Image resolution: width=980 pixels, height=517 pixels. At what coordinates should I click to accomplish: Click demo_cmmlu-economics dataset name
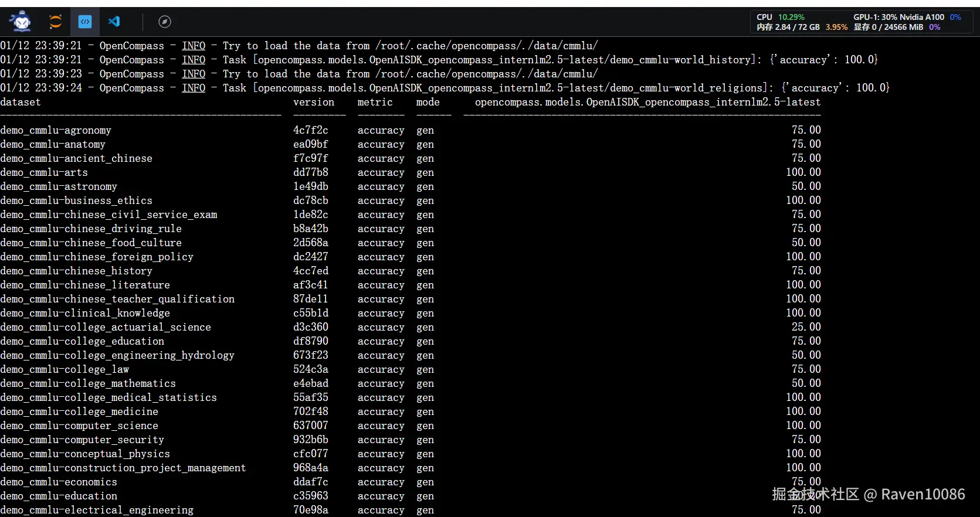[x=59, y=482]
